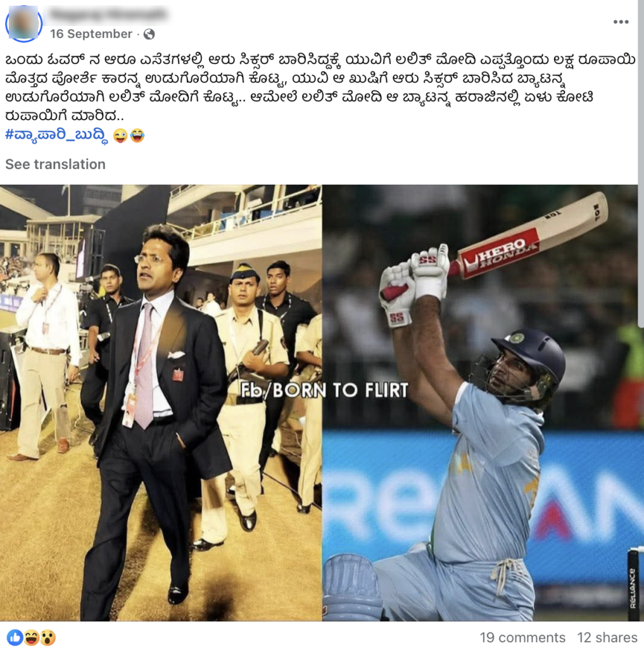This screenshot has width=644, height=648.
Task: Open the three-dot post options menu
Action: pos(621,22)
